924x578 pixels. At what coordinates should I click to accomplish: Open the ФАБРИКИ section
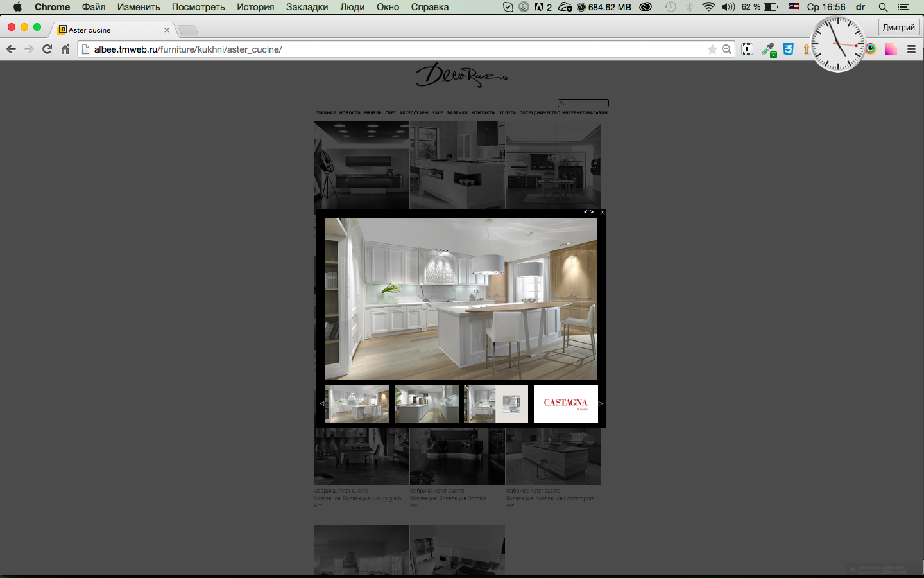[457, 113]
